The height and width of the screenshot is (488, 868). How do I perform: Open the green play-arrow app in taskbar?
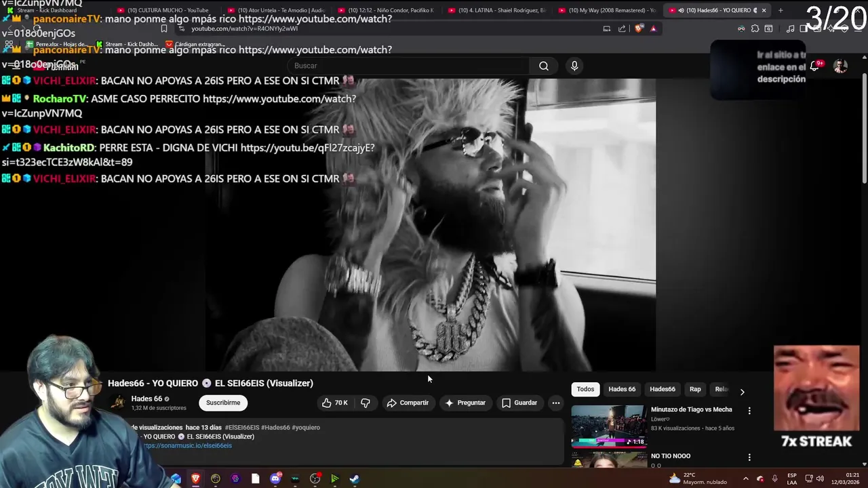tap(334, 479)
